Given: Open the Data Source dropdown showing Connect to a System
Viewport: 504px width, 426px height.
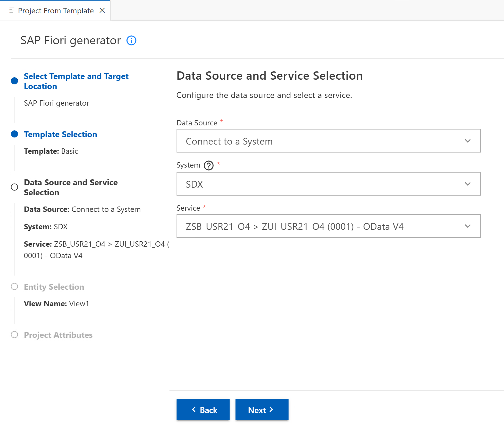Looking at the screenshot, I should pos(328,141).
